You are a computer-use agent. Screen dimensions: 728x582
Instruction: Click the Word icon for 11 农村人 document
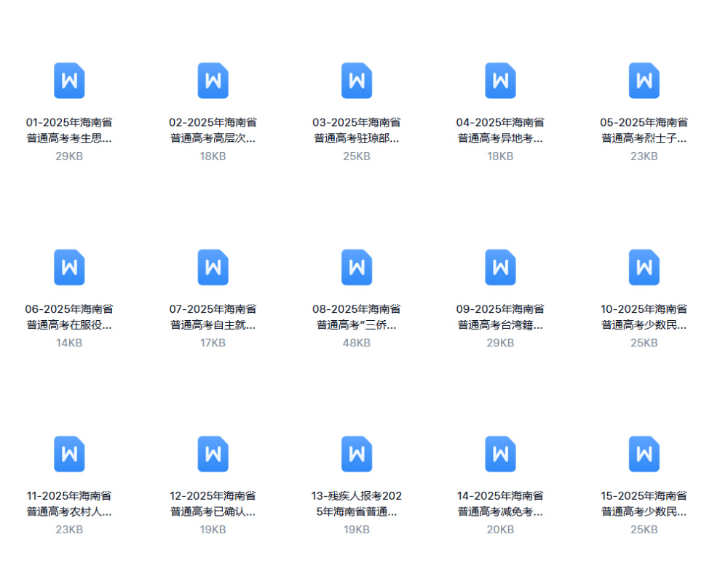(69, 454)
